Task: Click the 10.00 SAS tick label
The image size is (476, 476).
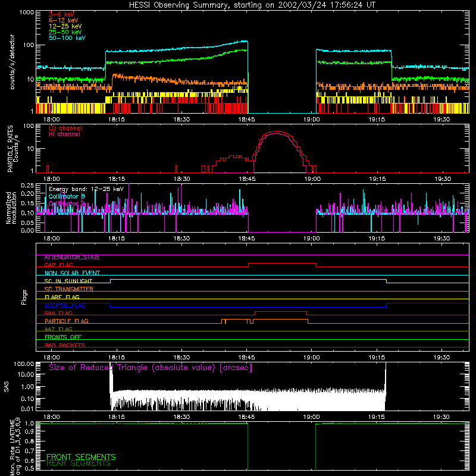Action: click(x=26, y=374)
